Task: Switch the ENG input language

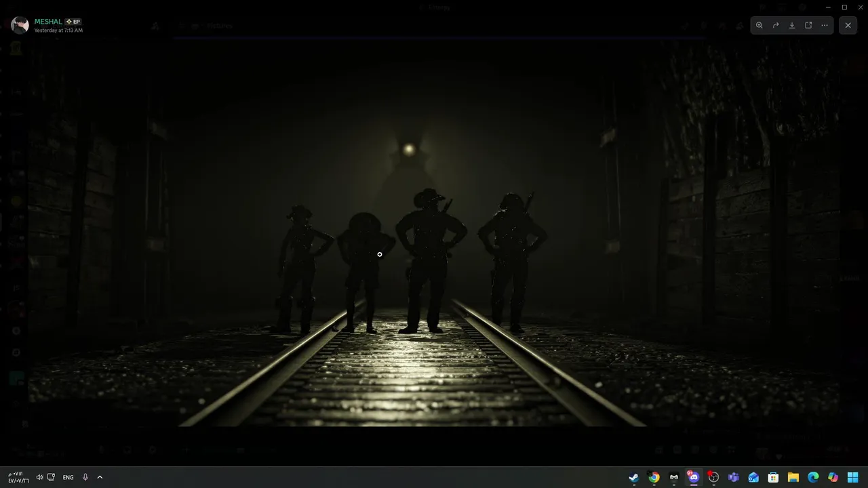Action: 68,477
